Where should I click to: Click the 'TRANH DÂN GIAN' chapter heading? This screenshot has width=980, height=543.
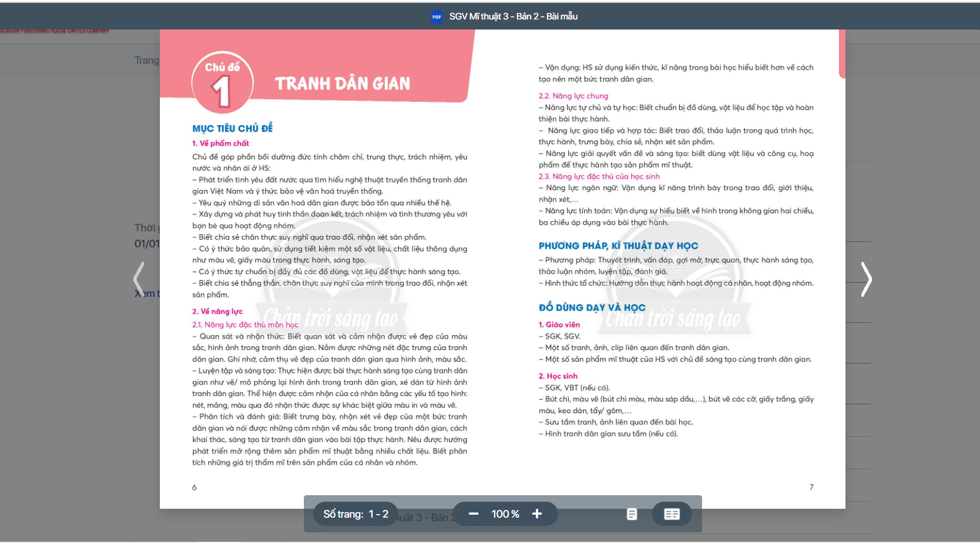tap(342, 84)
